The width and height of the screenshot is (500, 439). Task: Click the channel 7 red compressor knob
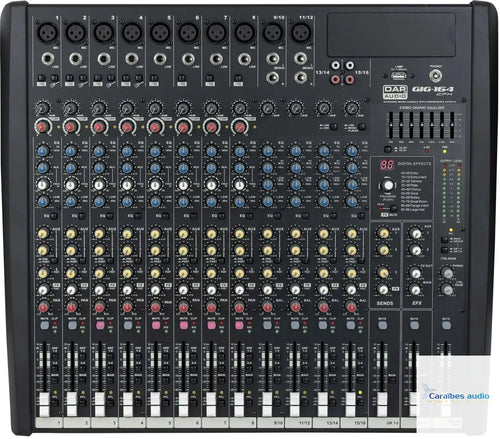pyautogui.click(x=211, y=127)
